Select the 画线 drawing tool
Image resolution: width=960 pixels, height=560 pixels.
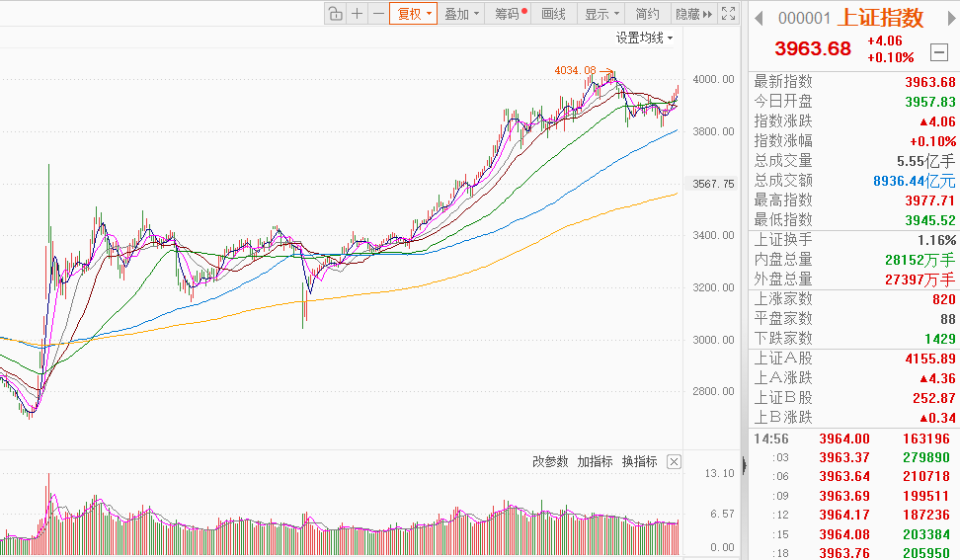(x=553, y=14)
